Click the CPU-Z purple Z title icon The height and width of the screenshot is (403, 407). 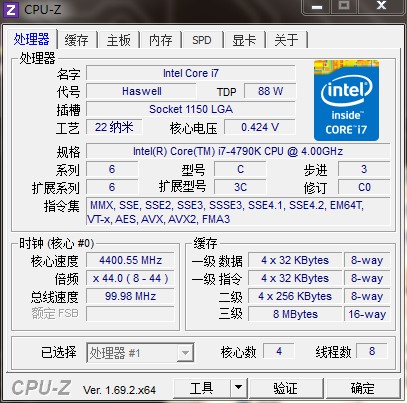pos(11,9)
